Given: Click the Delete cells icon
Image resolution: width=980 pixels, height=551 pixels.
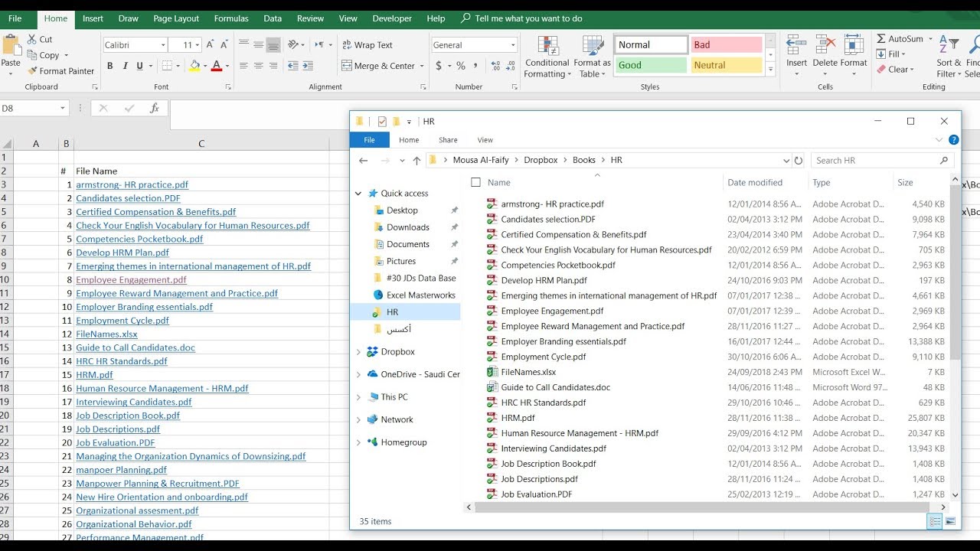Looking at the screenshot, I should click(825, 45).
